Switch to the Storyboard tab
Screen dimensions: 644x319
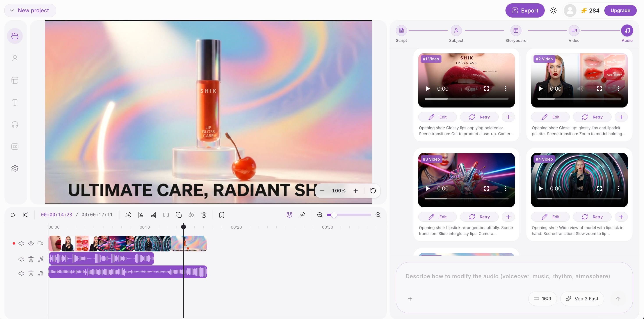[x=516, y=34]
